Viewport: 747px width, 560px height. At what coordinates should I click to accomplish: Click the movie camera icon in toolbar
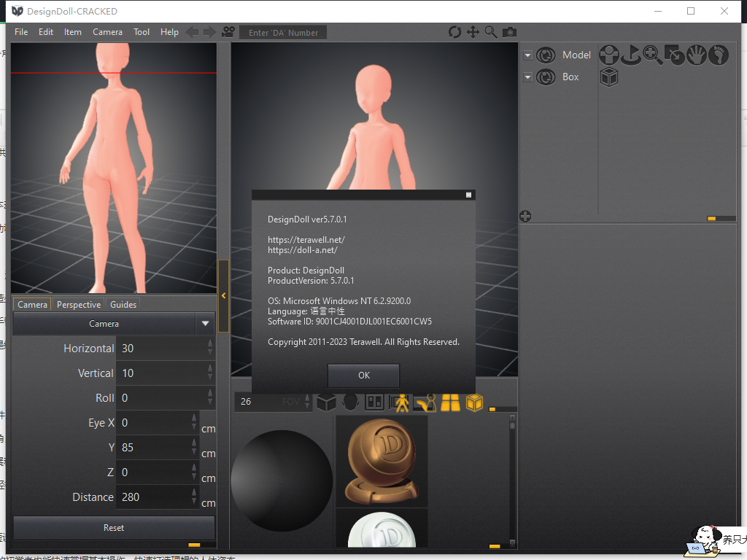[x=228, y=32]
